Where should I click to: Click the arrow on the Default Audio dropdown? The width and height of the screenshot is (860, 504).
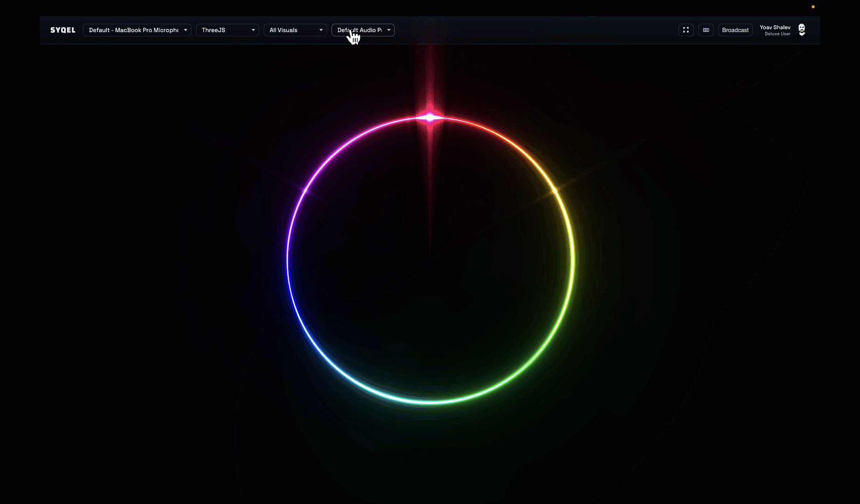click(x=388, y=30)
